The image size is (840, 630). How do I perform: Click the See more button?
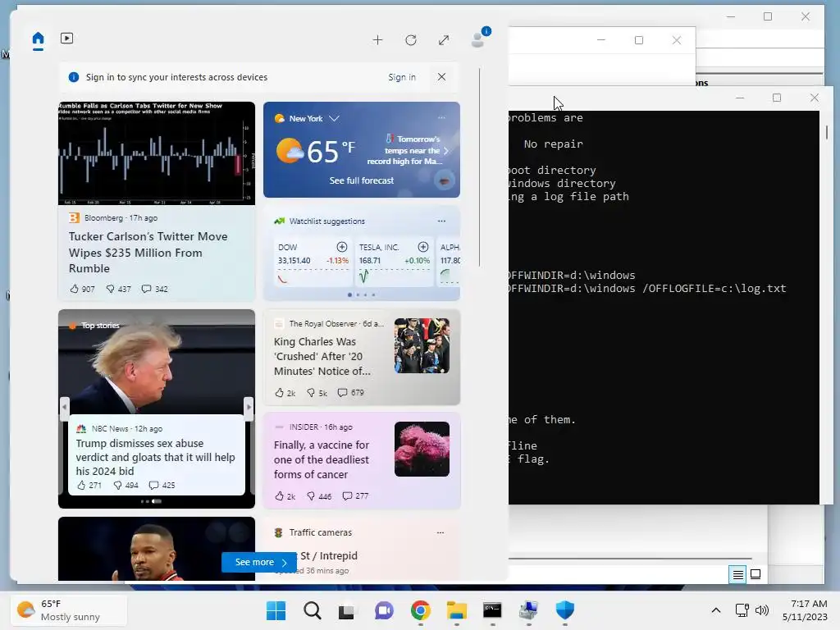[259, 562]
